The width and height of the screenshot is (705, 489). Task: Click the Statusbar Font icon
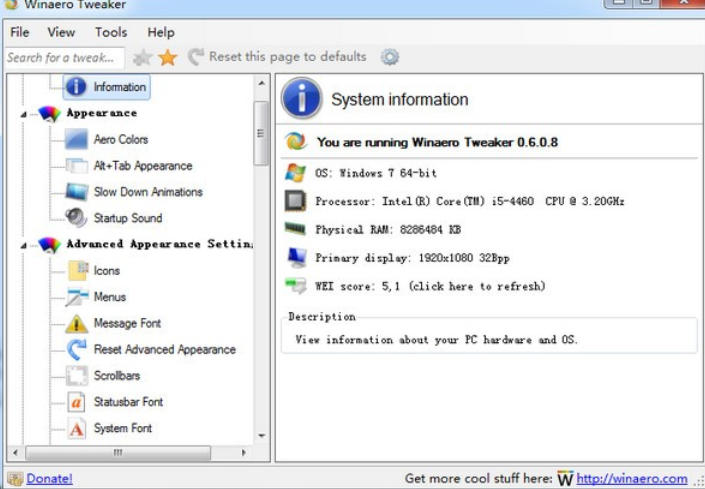click(x=77, y=402)
